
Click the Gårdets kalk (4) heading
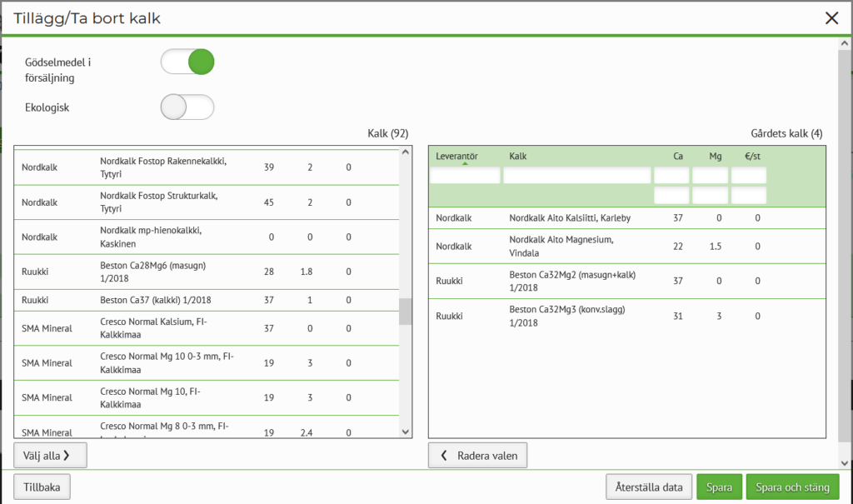coord(786,134)
